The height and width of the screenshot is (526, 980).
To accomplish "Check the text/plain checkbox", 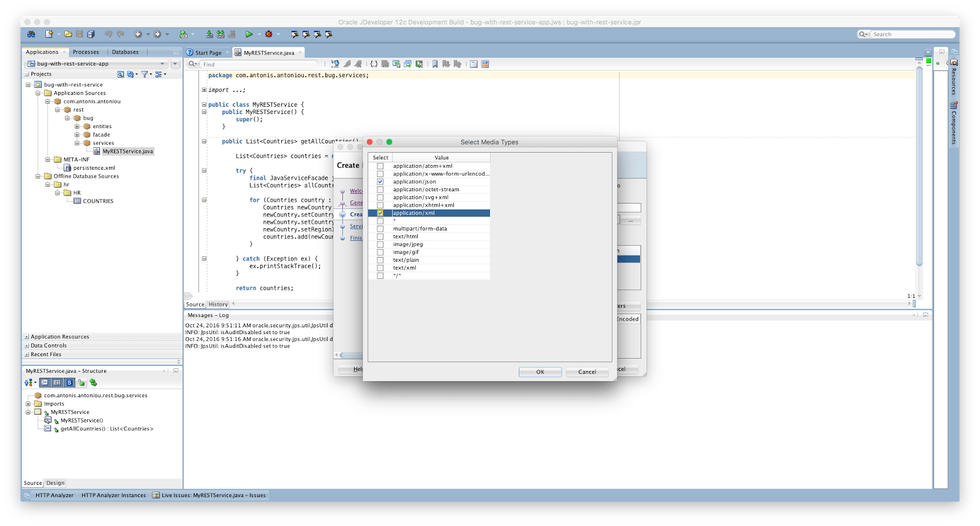I will tap(380, 260).
